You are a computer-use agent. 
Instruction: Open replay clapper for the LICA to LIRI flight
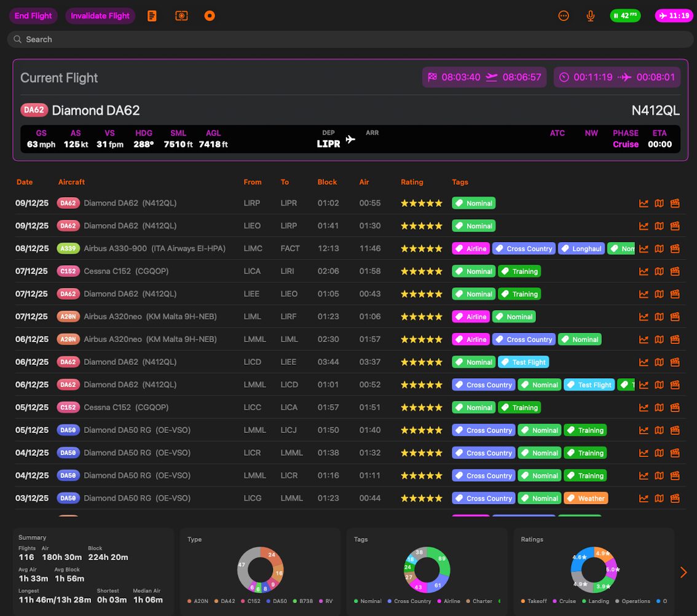click(x=675, y=271)
